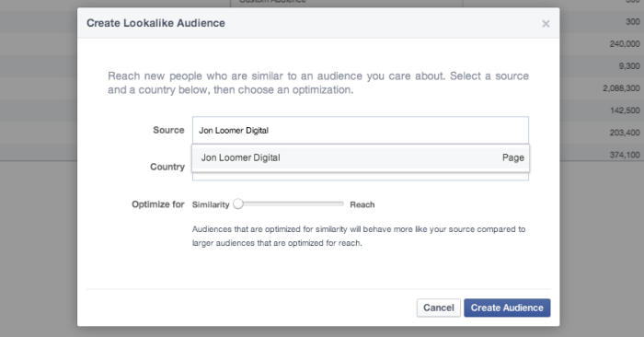Click the 'Reach' slider label
The image size is (644, 337).
362,204
